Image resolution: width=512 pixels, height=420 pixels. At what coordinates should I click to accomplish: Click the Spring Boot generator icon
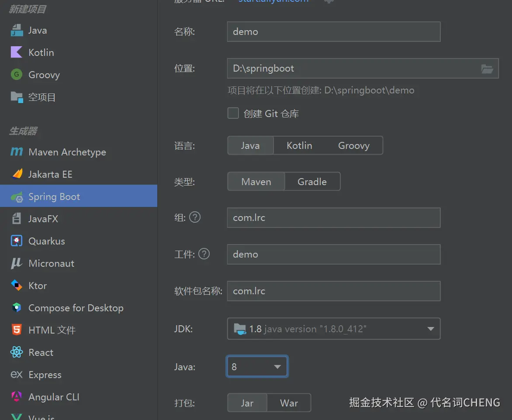(17, 197)
